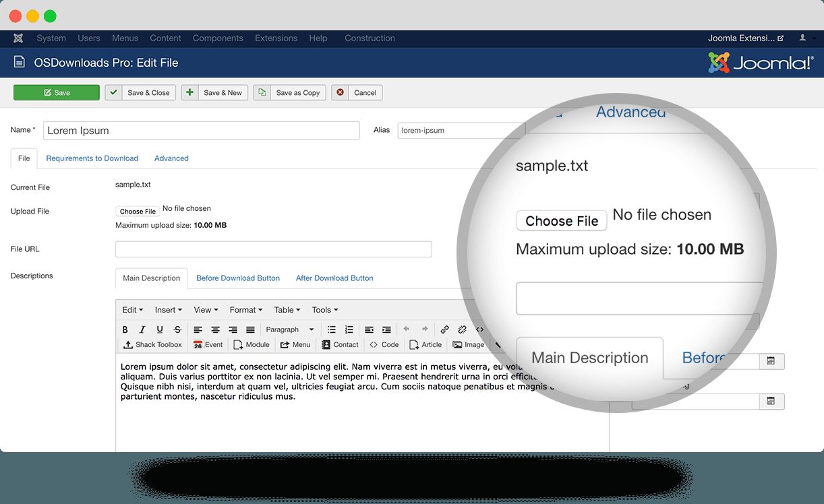Insert a Contact via editor button
Image resolution: width=824 pixels, height=504 pixels.
(x=340, y=344)
